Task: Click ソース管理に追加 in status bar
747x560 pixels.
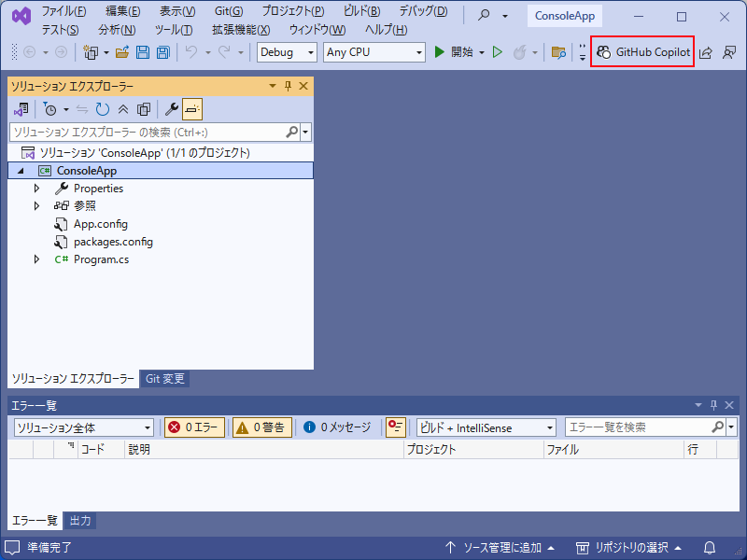Action: [x=500, y=548]
